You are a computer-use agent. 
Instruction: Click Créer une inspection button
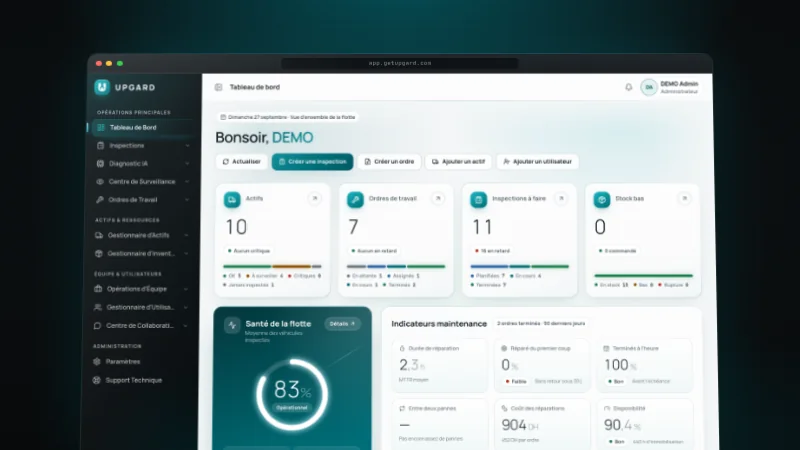point(312,162)
